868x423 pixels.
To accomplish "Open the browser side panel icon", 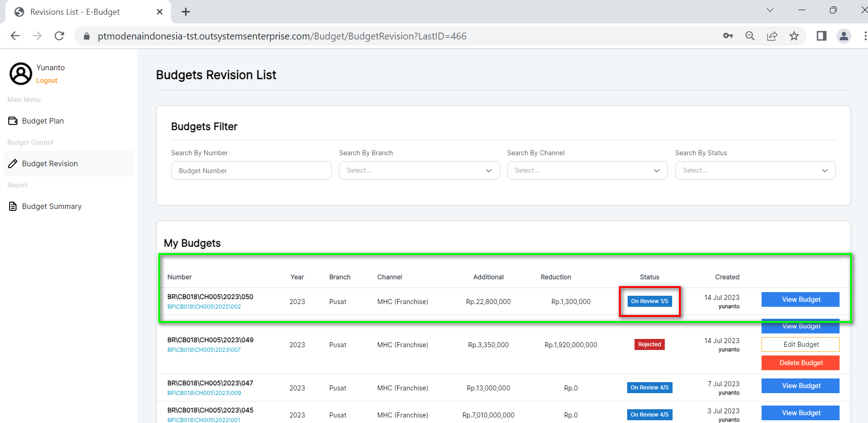I will point(821,36).
